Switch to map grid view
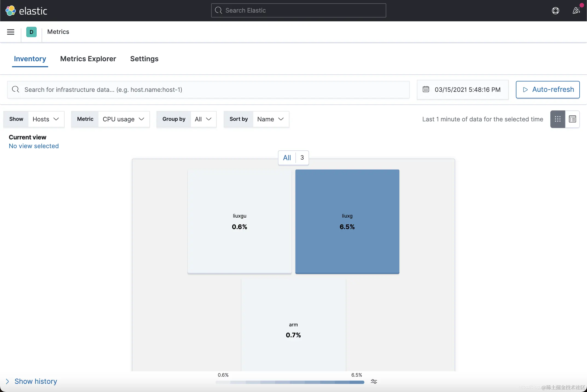587x392 pixels. (558, 119)
